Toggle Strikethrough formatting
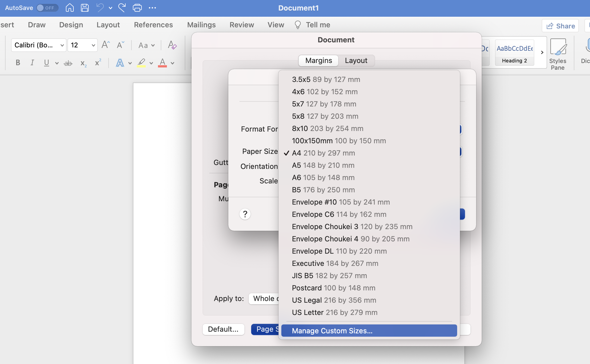The width and height of the screenshot is (590, 364). point(68,63)
